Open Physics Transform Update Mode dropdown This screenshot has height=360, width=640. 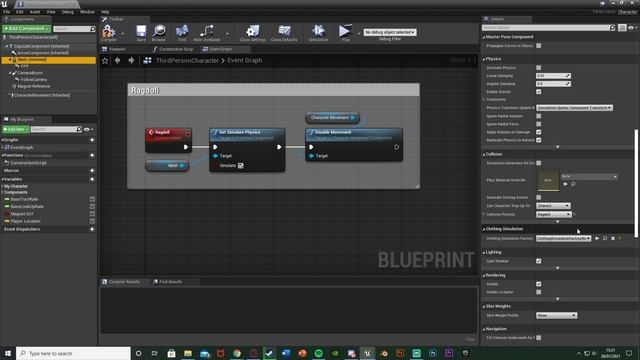574,108
